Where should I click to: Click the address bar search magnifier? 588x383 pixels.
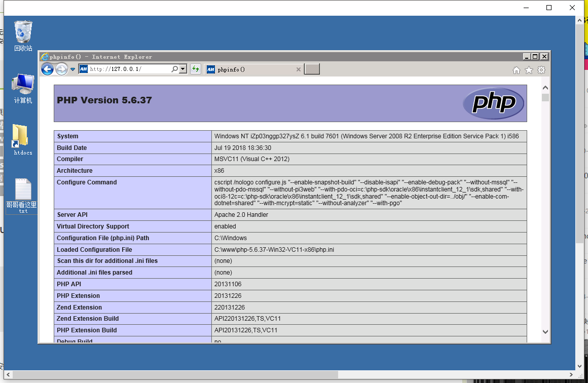coord(175,69)
